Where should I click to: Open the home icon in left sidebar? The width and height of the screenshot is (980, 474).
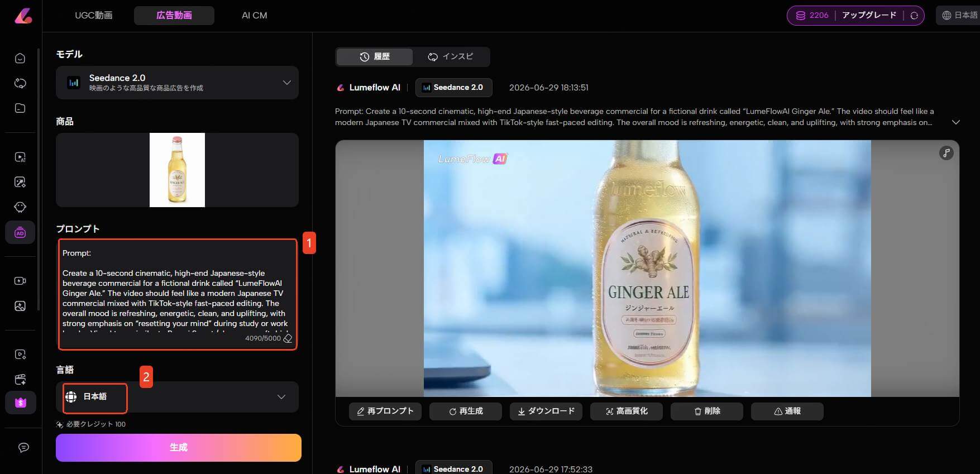[x=20, y=58]
